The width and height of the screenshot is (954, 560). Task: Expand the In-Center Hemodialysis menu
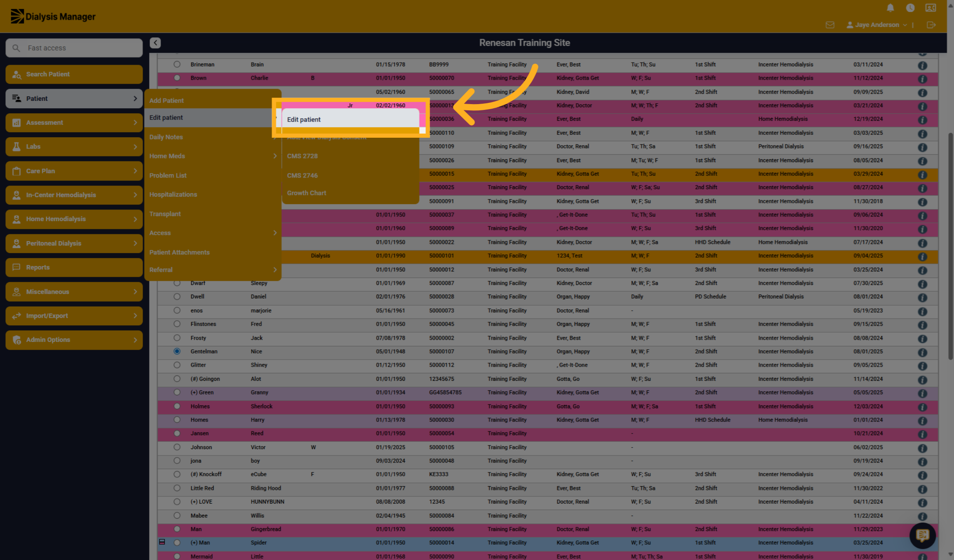click(74, 195)
